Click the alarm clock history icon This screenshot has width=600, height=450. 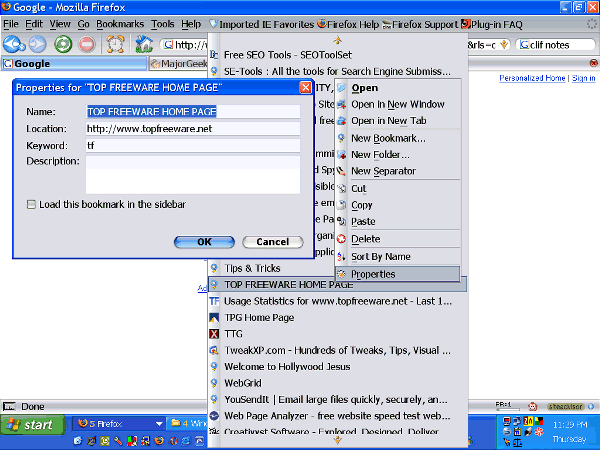[x=115, y=44]
